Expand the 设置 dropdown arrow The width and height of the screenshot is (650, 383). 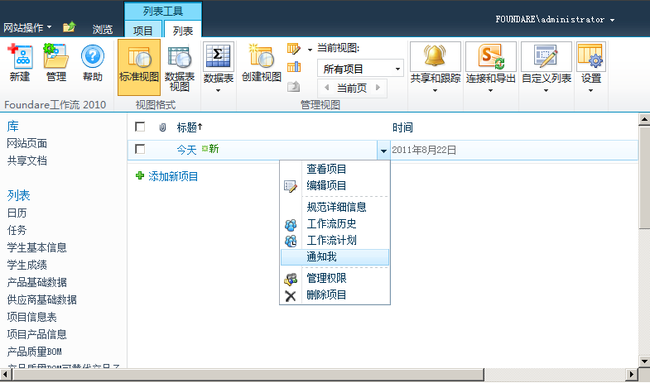pyautogui.click(x=591, y=90)
